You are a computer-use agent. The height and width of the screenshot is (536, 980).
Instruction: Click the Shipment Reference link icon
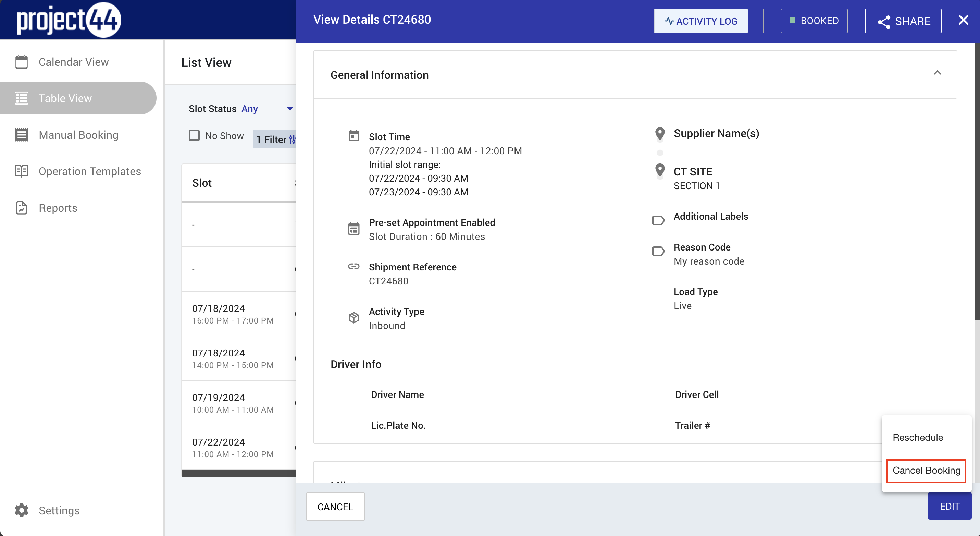354,267
